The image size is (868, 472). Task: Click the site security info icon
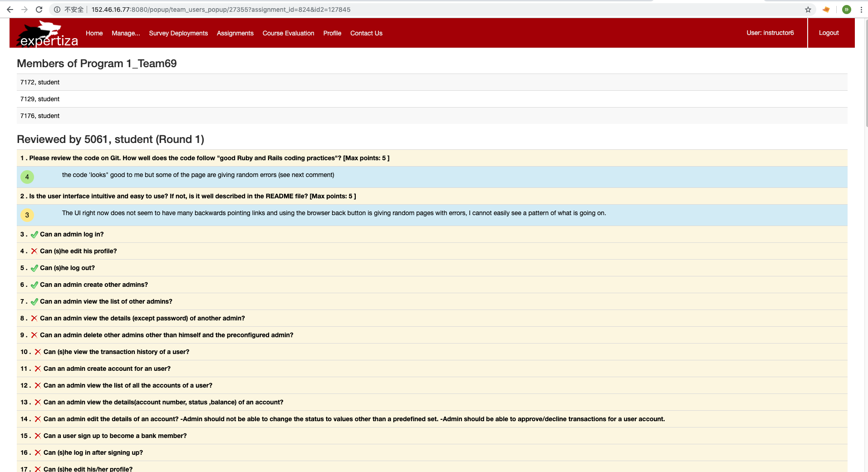pyautogui.click(x=57, y=10)
